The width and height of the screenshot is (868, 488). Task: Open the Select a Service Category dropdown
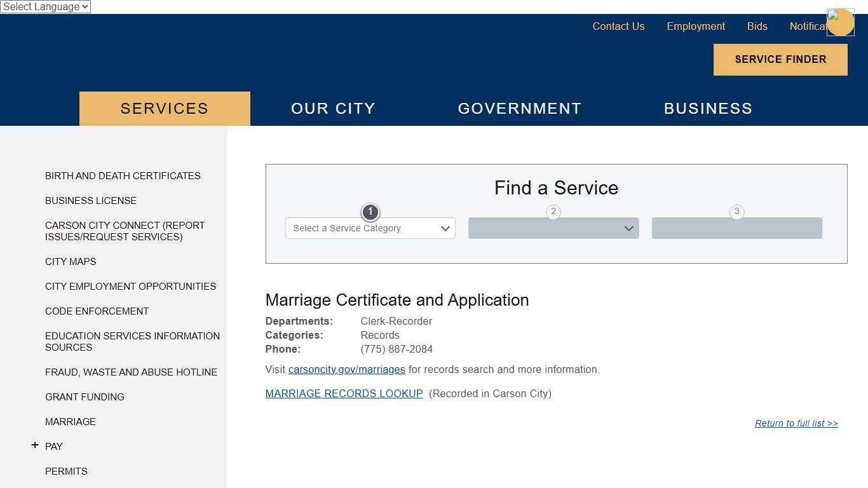(x=370, y=227)
